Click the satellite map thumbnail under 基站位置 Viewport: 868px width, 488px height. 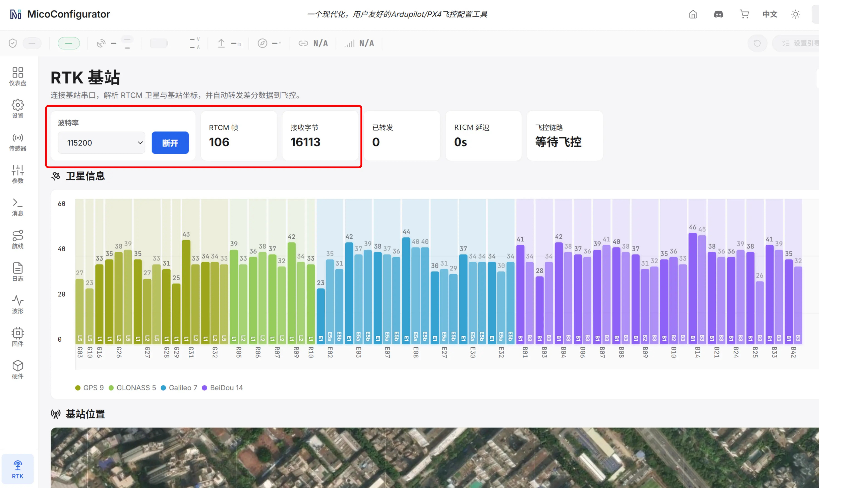point(435,458)
